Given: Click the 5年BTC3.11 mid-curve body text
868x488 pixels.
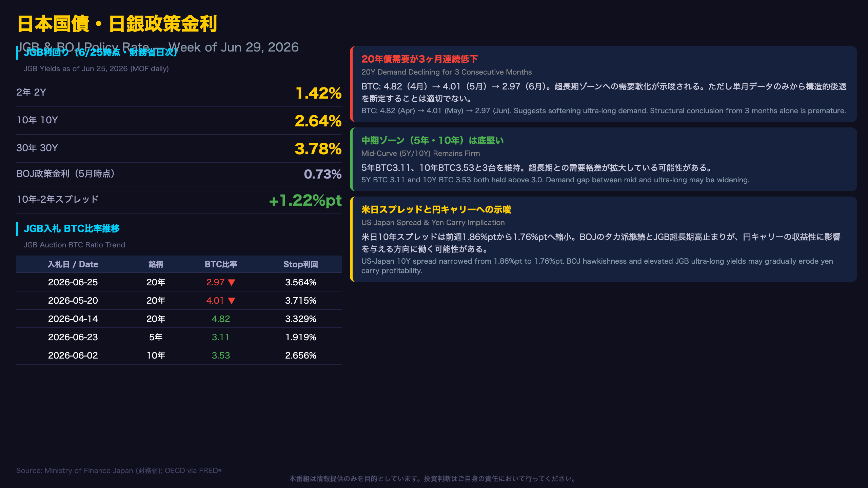Looking at the screenshot, I should (537, 168).
